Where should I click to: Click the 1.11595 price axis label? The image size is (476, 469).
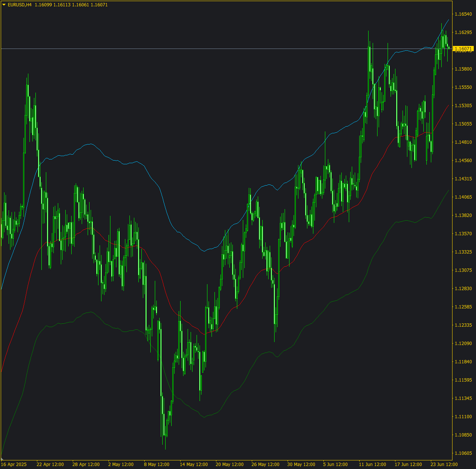(463, 380)
